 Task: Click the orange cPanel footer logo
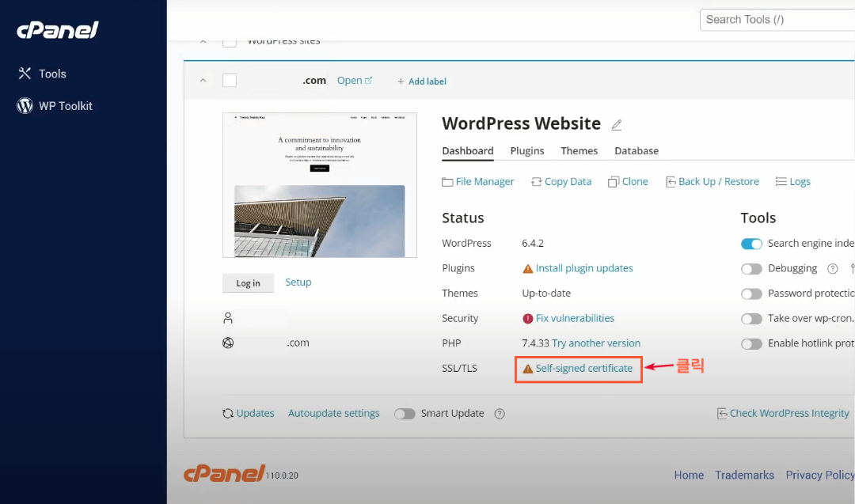(x=225, y=473)
